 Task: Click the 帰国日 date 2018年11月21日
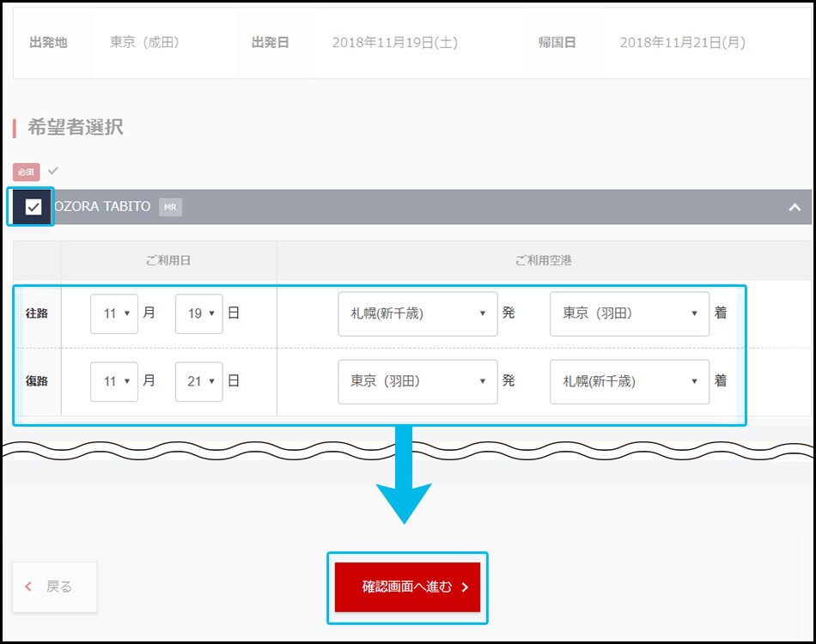683,42
